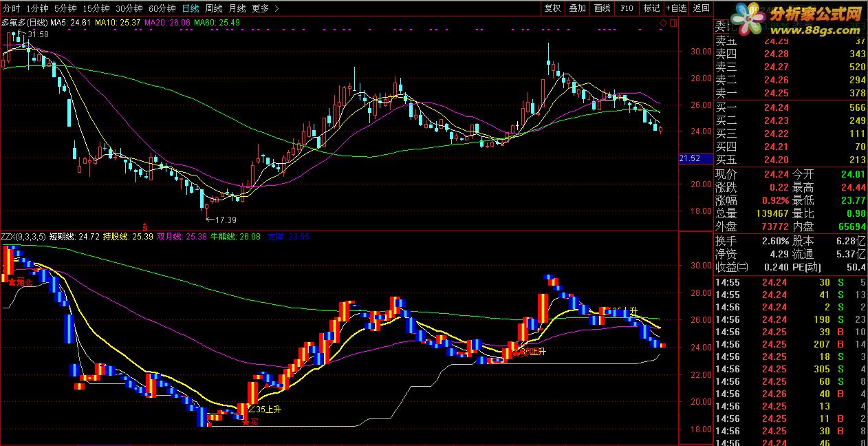This screenshot has width=868, height=446.
Task: Click the 换手 2.60% value
Action: (x=774, y=241)
